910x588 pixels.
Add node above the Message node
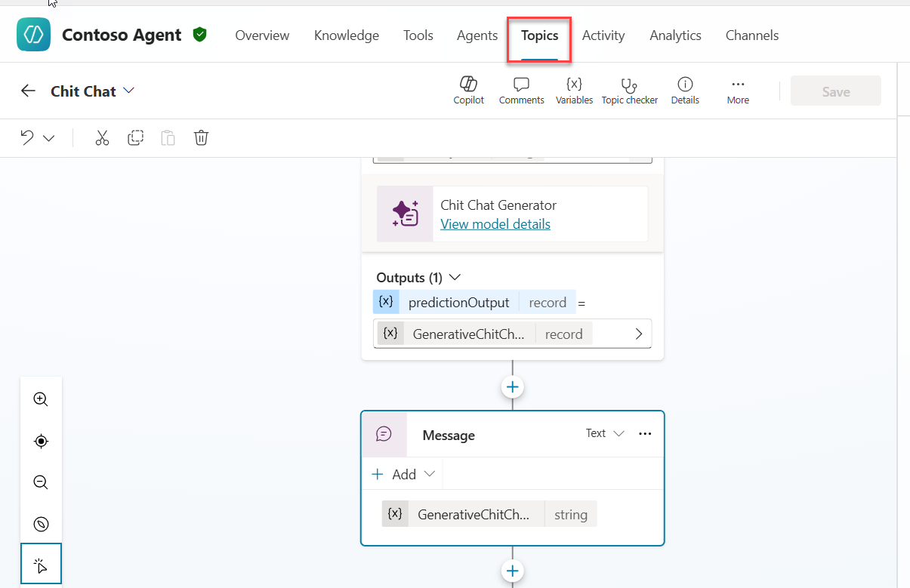coord(513,386)
